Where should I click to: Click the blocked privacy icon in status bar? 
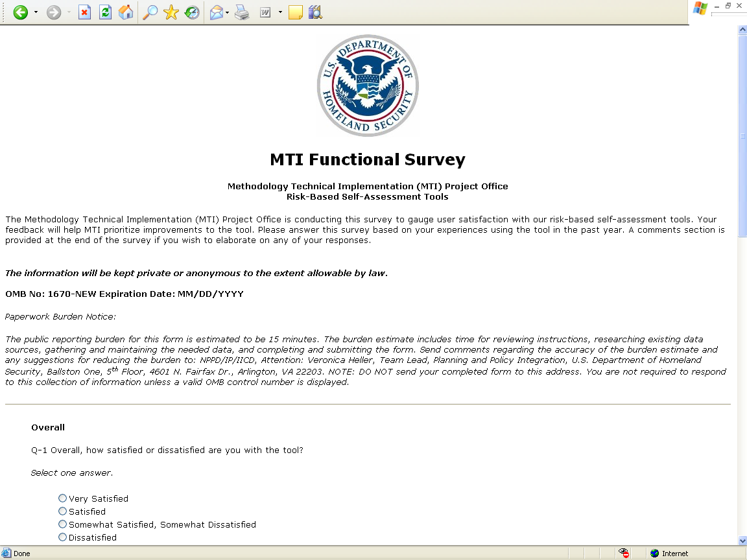pos(624,554)
